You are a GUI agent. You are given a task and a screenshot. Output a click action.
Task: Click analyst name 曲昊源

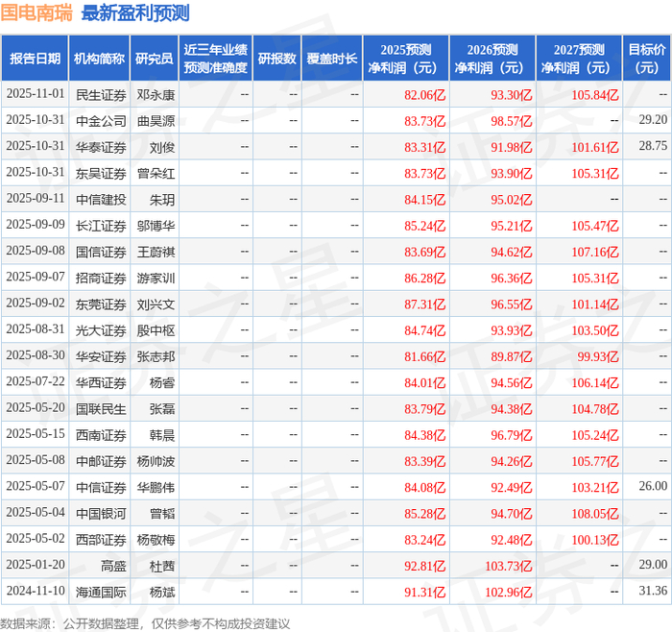(156, 121)
